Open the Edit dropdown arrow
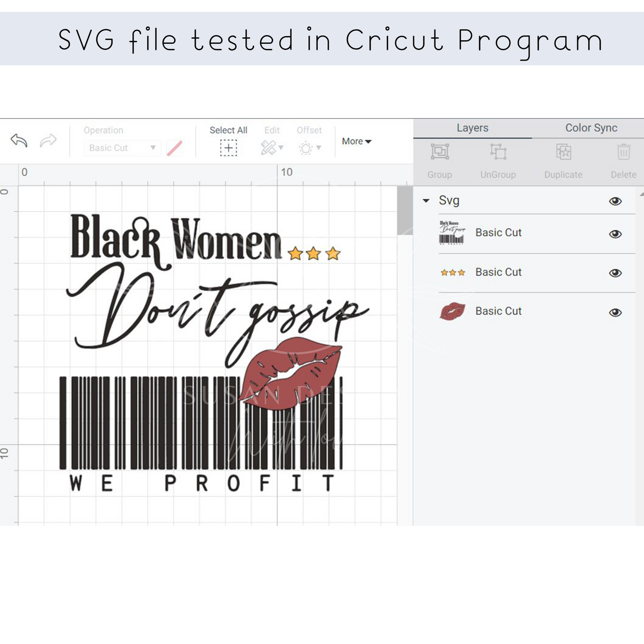644x644 pixels. coord(281,148)
